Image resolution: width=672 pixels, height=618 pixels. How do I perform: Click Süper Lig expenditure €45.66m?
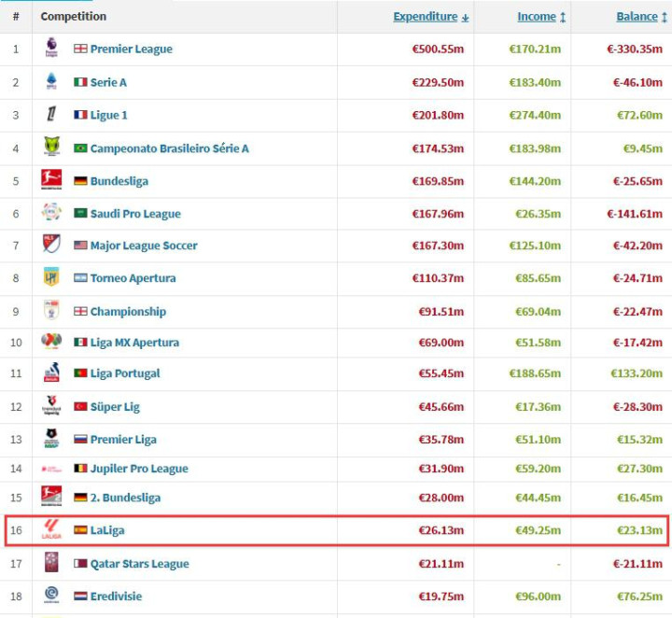point(441,407)
